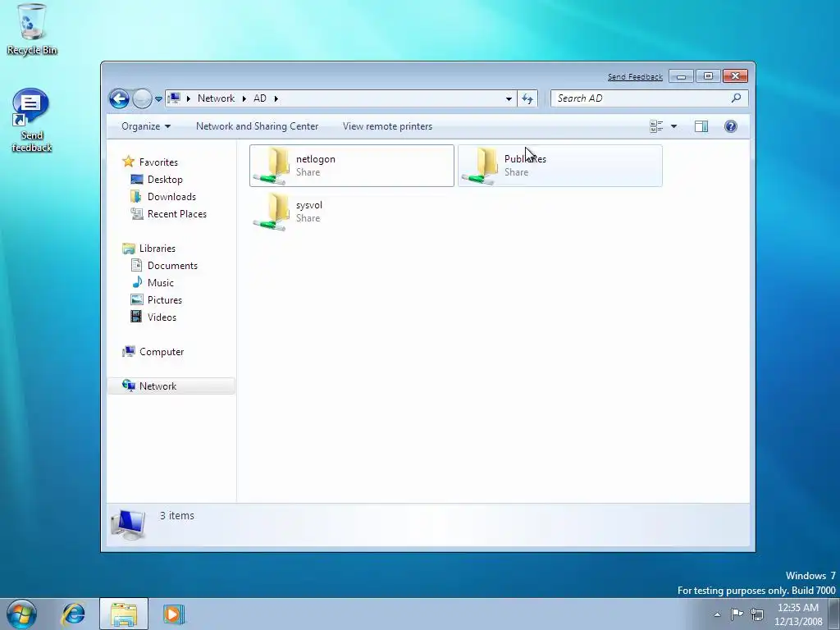Click the Send Feedback link in title bar
The width and height of the screenshot is (840, 630).
point(635,76)
